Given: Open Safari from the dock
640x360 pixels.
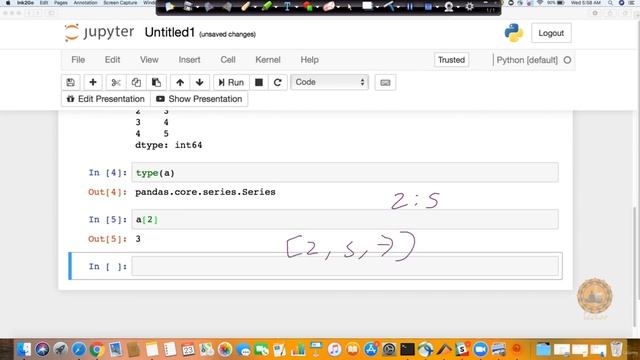Looking at the screenshot, I should tap(79, 349).
